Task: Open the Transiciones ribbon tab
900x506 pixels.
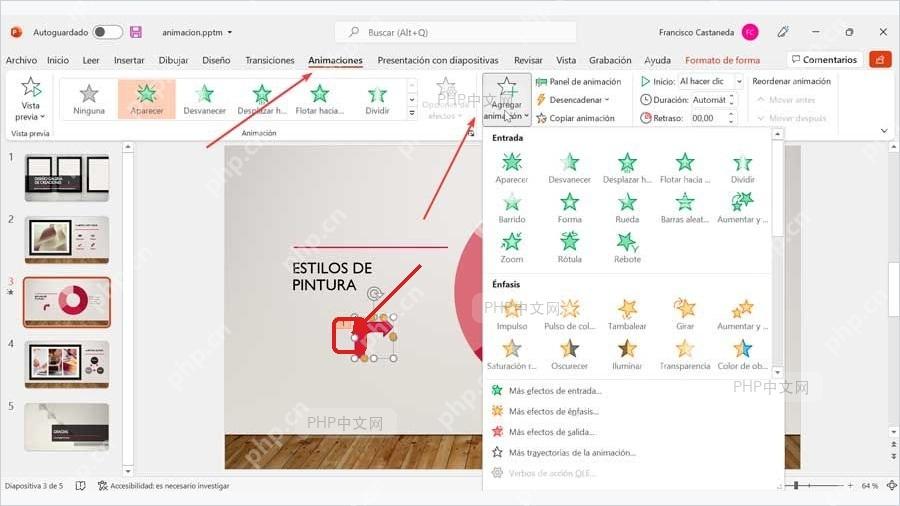Action: tap(269, 60)
